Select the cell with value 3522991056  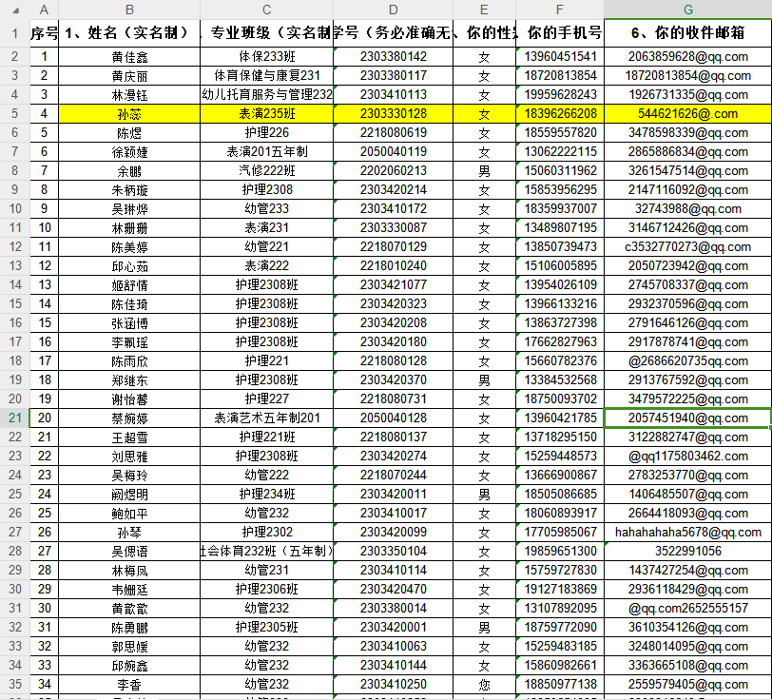pyautogui.click(x=687, y=551)
